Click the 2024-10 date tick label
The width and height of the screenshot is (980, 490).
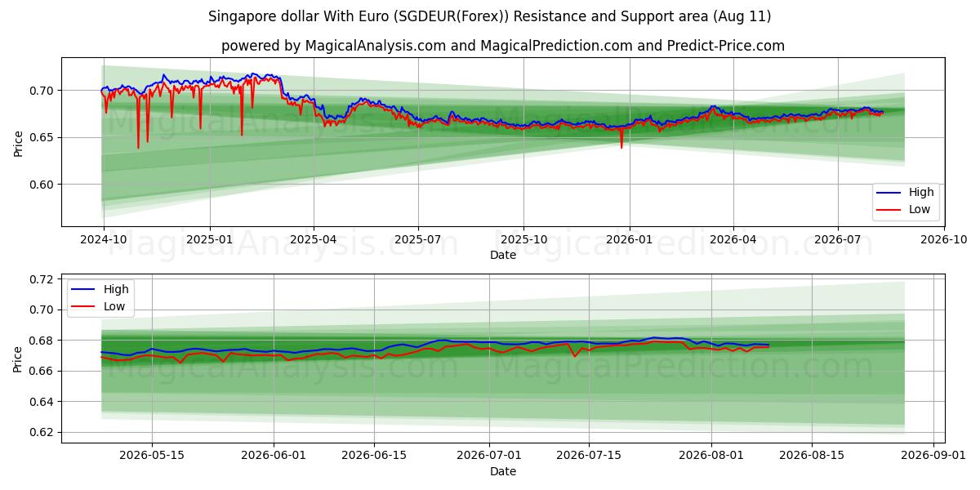[103, 239]
